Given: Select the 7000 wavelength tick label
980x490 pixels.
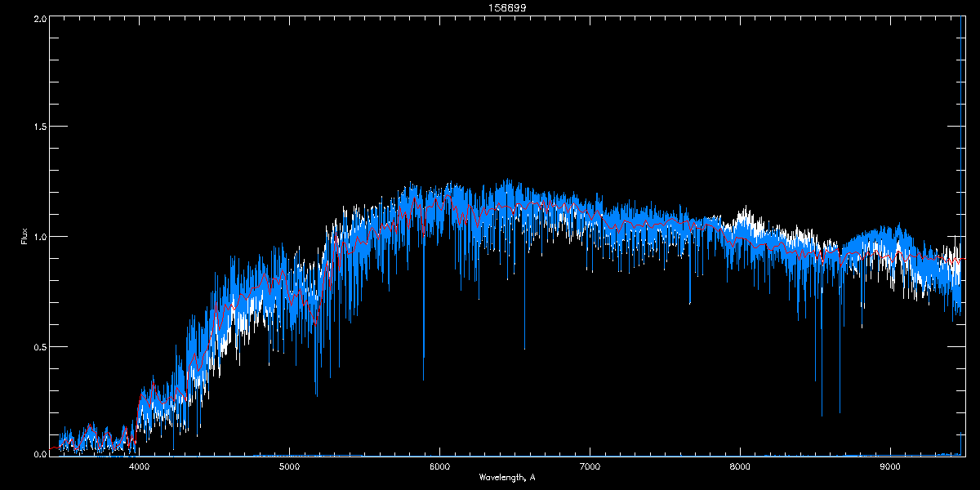Looking at the screenshot, I should point(590,466).
